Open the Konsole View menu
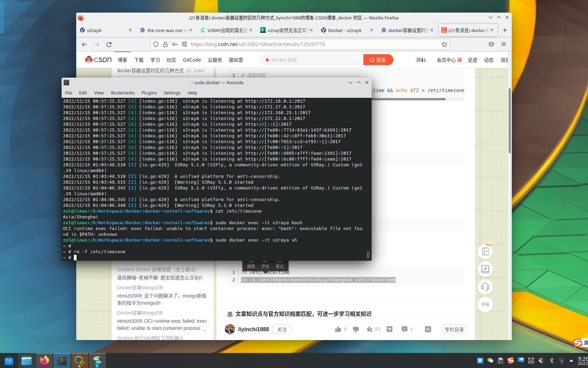 point(99,93)
